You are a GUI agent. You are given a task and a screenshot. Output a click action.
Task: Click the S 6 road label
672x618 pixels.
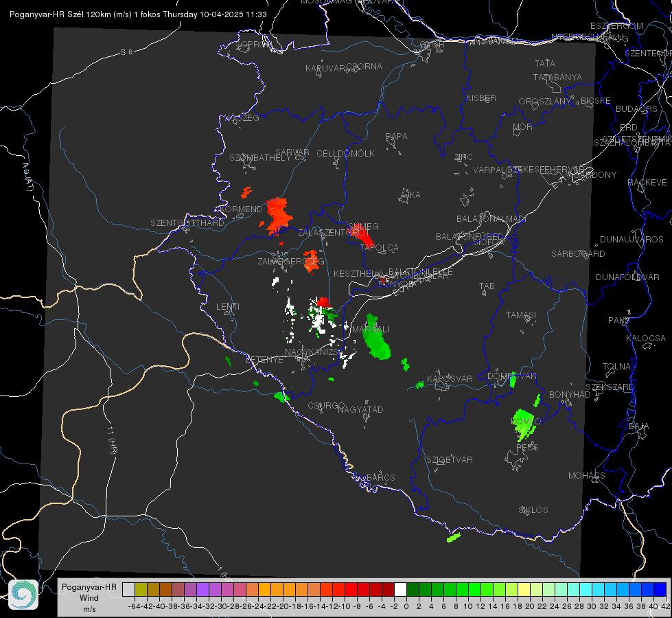pyautogui.click(x=126, y=52)
